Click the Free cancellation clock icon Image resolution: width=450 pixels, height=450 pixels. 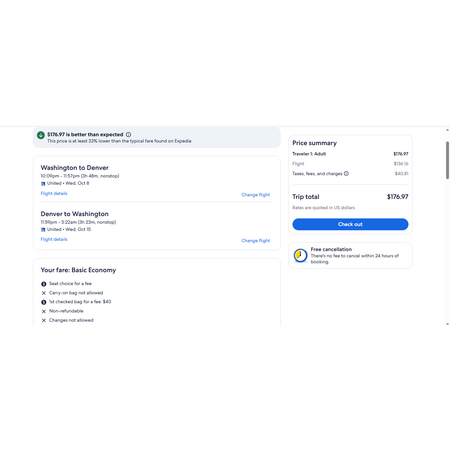click(300, 255)
